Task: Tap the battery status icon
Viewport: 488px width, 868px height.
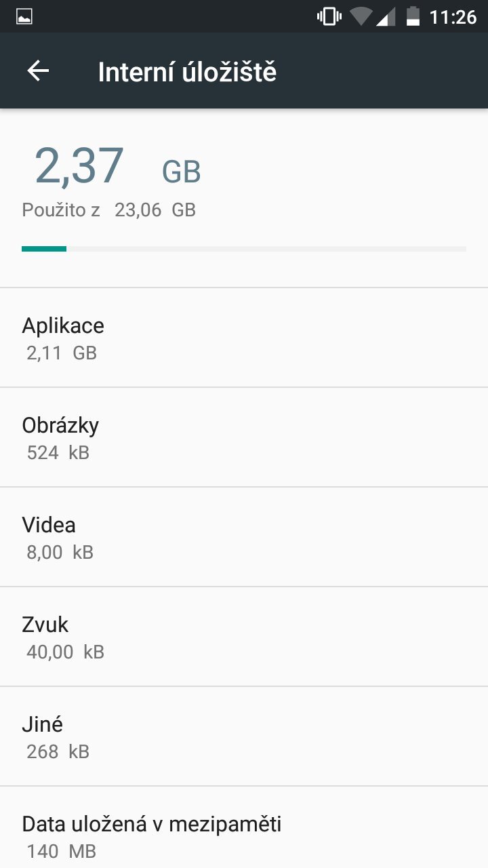Action: tap(412, 17)
